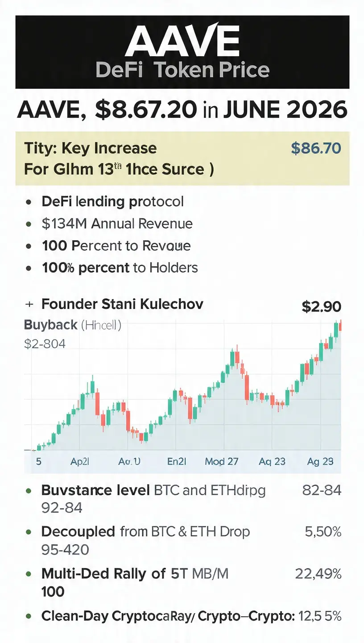Image resolution: width=364 pixels, height=643 pixels.
Task: Click the $134M Annual Revenue item
Action: [x=117, y=223]
